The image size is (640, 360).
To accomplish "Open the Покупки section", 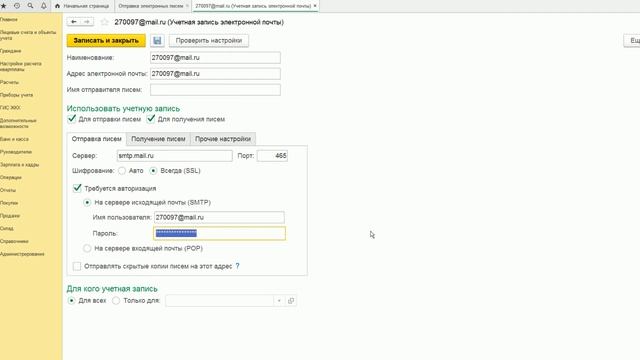I will 9,203.
